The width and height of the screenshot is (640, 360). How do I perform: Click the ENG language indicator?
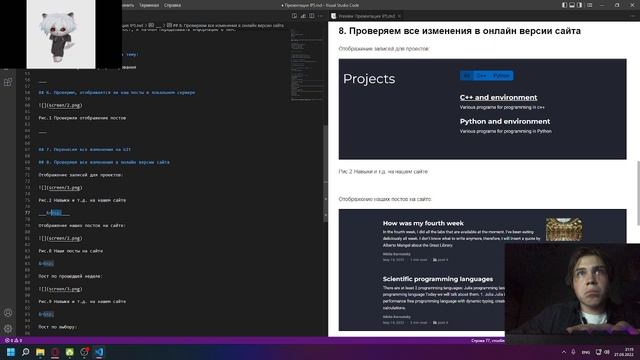(586, 352)
